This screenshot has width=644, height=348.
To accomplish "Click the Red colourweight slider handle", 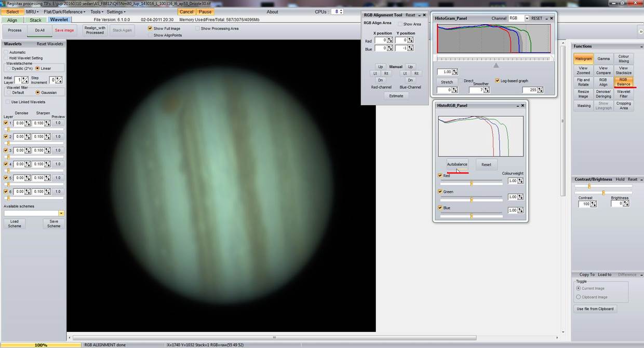I will click(x=472, y=184).
